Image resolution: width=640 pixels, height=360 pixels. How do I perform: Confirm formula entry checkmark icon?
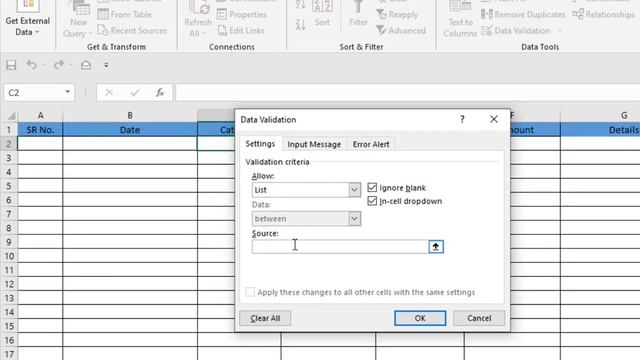(135, 93)
